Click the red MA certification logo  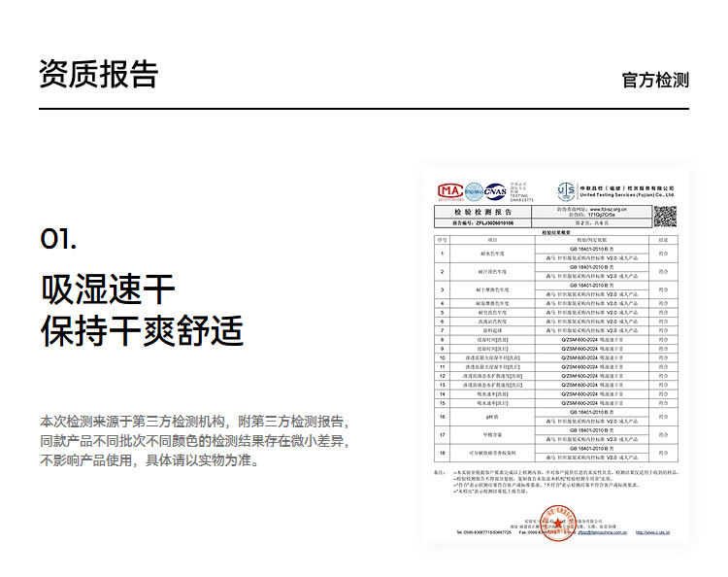click(449, 191)
